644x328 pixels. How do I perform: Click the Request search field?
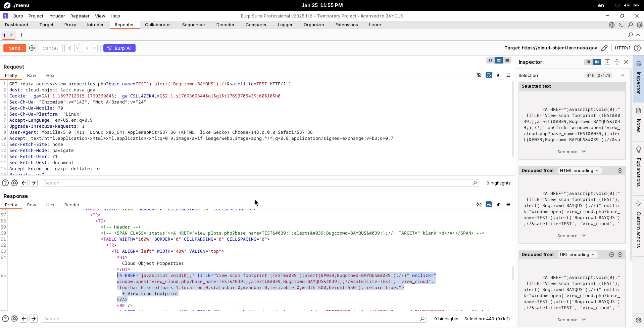(260, 183)
